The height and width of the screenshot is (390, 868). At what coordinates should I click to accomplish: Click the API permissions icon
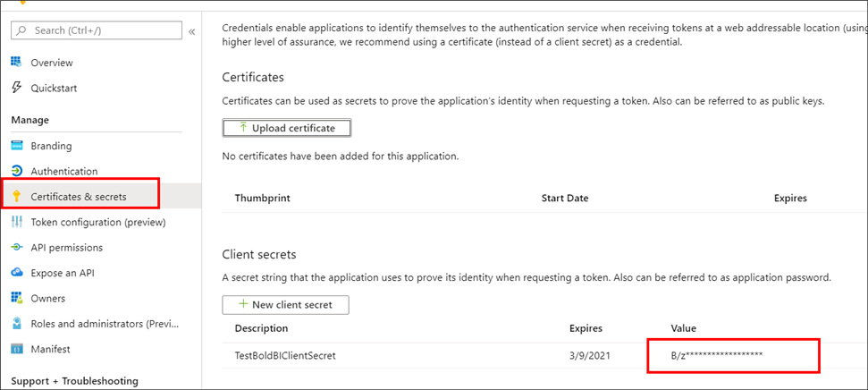(x=16, y=247)
